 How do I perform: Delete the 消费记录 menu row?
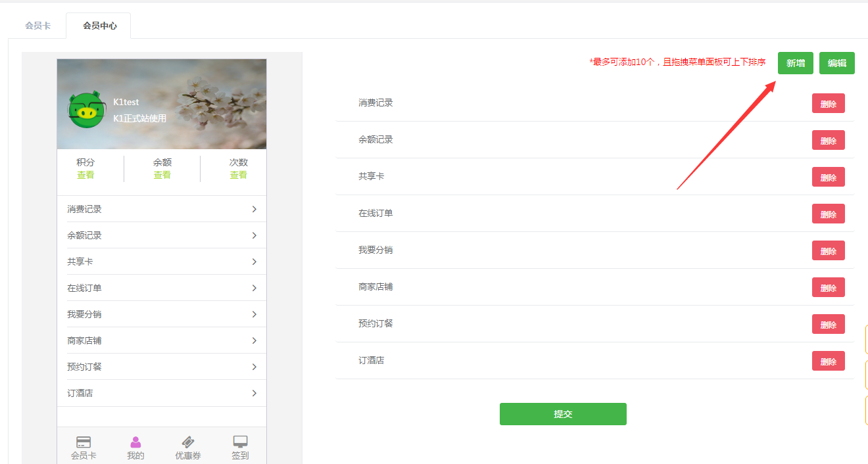(x=829, y=103)
